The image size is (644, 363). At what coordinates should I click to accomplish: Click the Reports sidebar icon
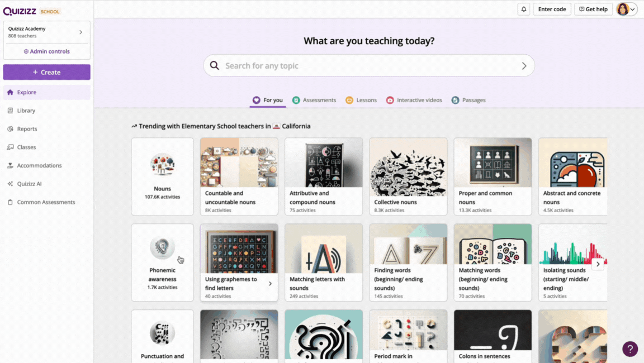tap(10, 129)
